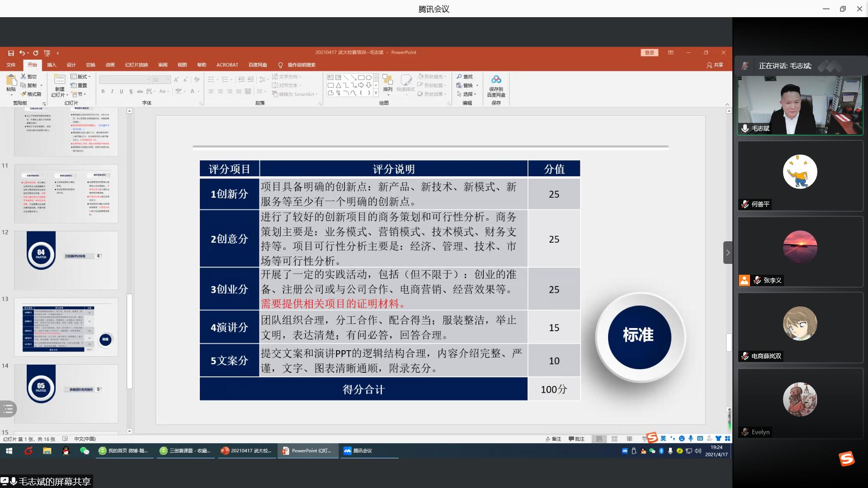Toggle Italic formatting button

112,91
